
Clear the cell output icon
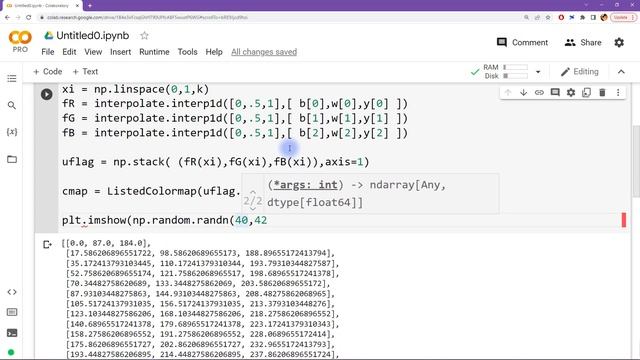(47, 244)
